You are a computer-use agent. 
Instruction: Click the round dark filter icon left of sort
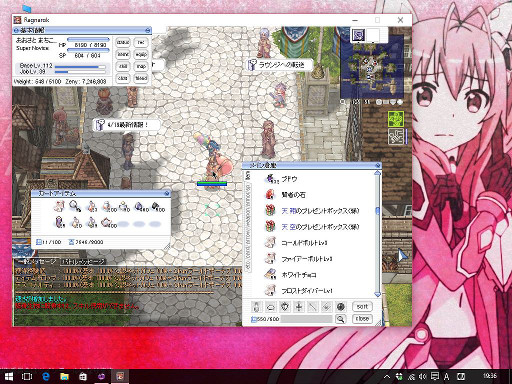(340, 307)
